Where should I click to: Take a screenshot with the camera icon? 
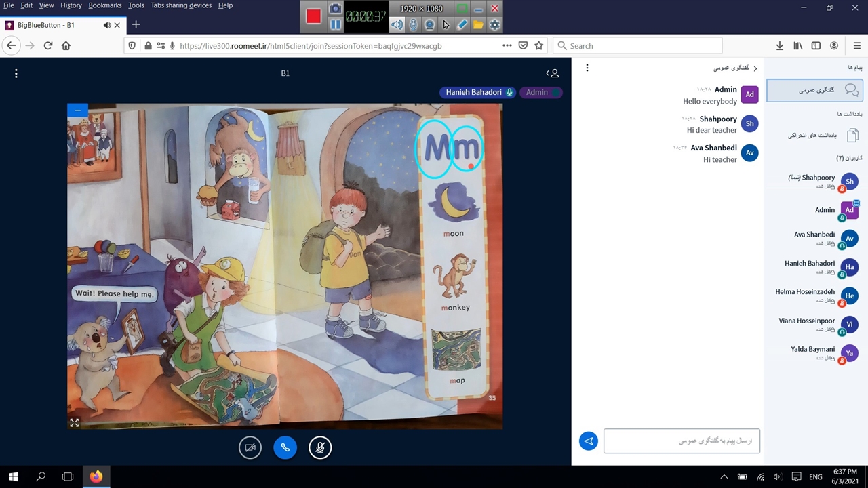click(x=336, y=9)
